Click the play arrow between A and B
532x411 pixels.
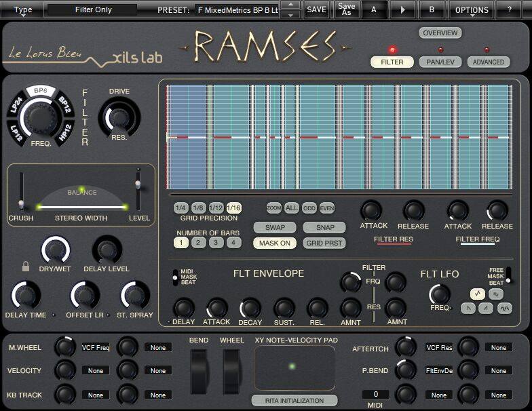[403, 9]
